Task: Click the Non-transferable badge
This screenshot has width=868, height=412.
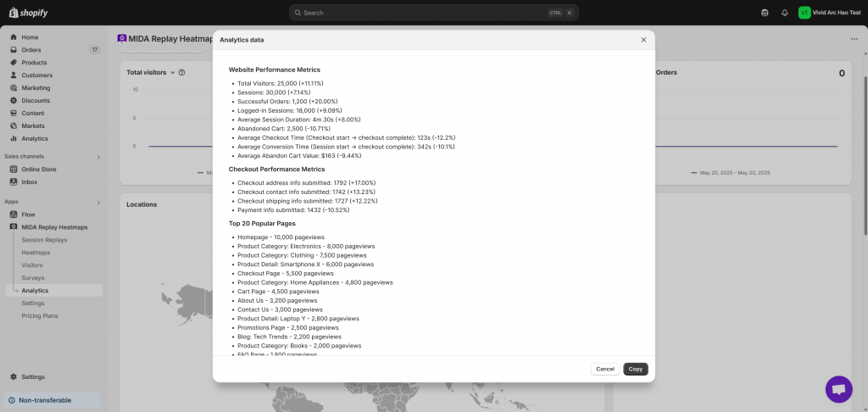Action: tap(45, 400)
